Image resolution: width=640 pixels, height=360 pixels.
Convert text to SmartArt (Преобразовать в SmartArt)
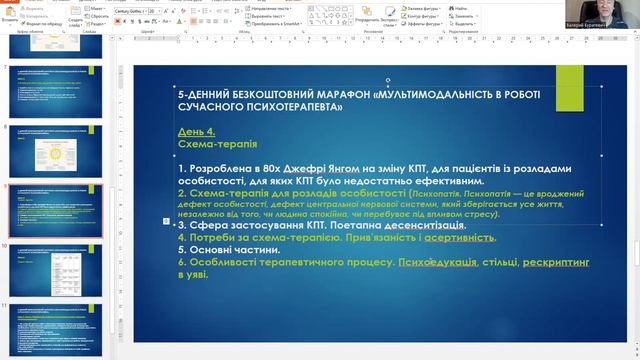click(274, 24)
